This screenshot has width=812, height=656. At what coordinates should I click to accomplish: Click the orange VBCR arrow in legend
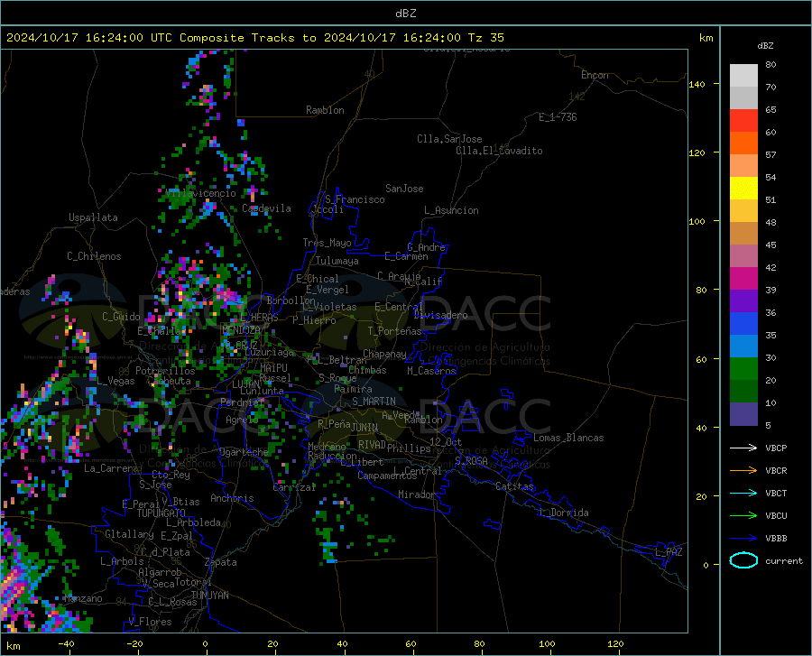coord(743,470)
